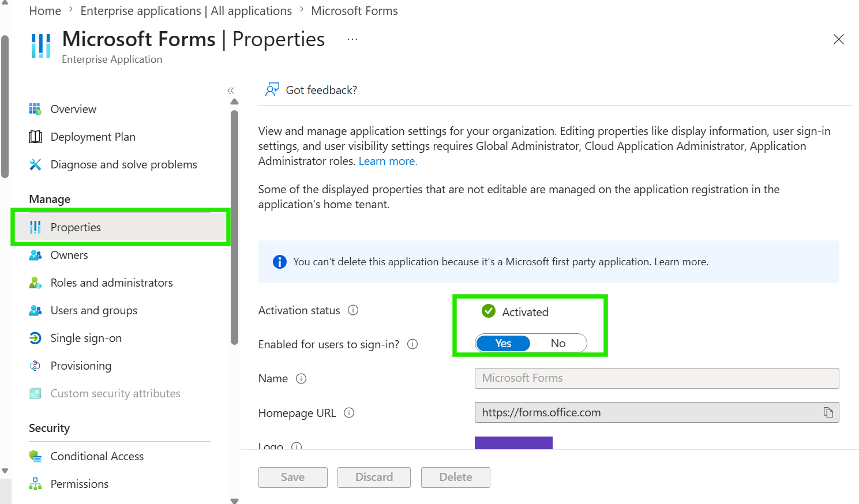Click the Homepage URL info icon

(349, 413)
